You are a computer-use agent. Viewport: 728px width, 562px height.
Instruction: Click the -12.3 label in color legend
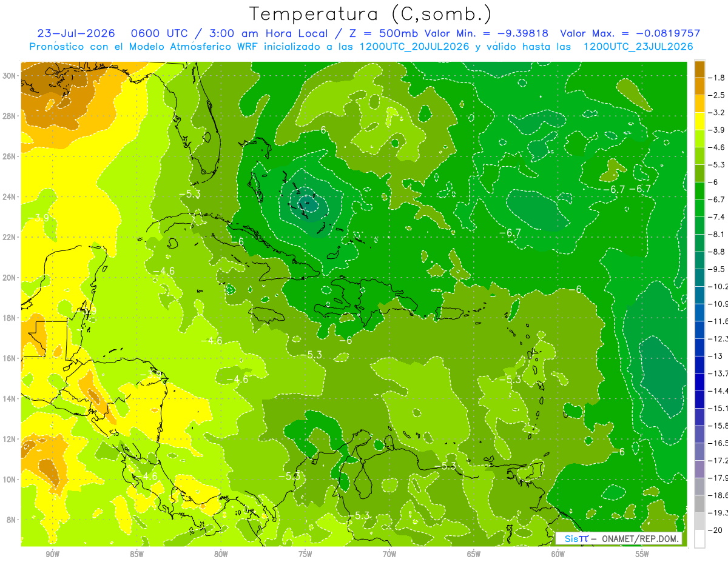[x=718, y=338]
